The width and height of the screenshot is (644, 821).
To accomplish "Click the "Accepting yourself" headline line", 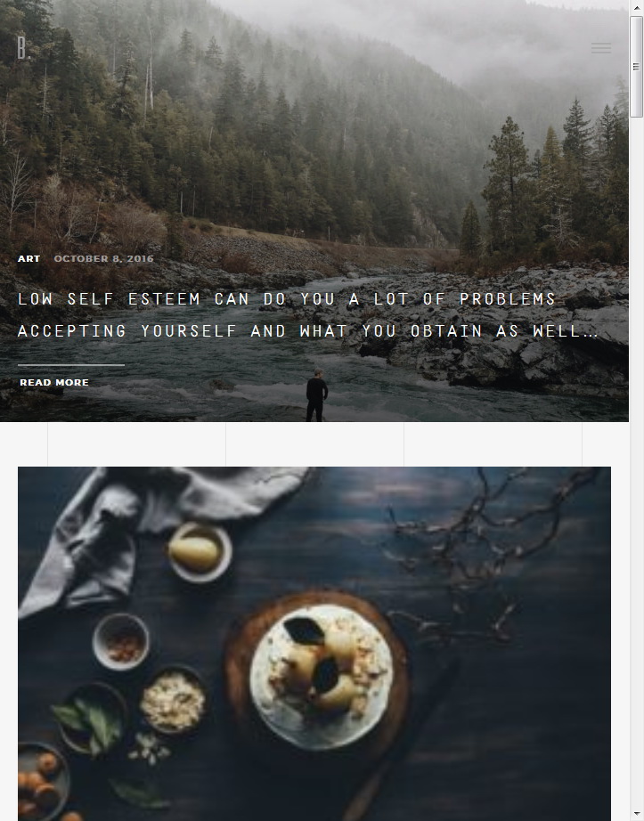I will tap(308, 331).
